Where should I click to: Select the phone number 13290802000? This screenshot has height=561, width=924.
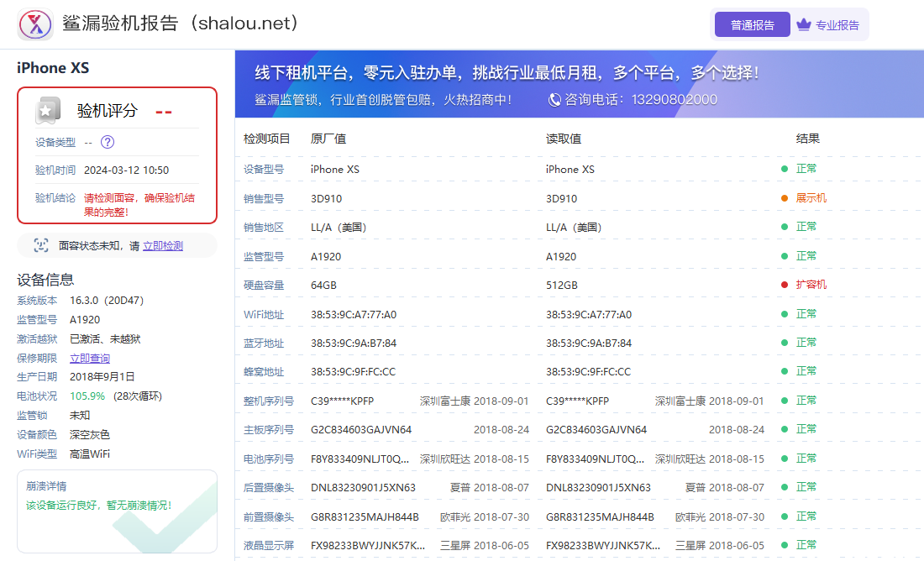[675, 100]
